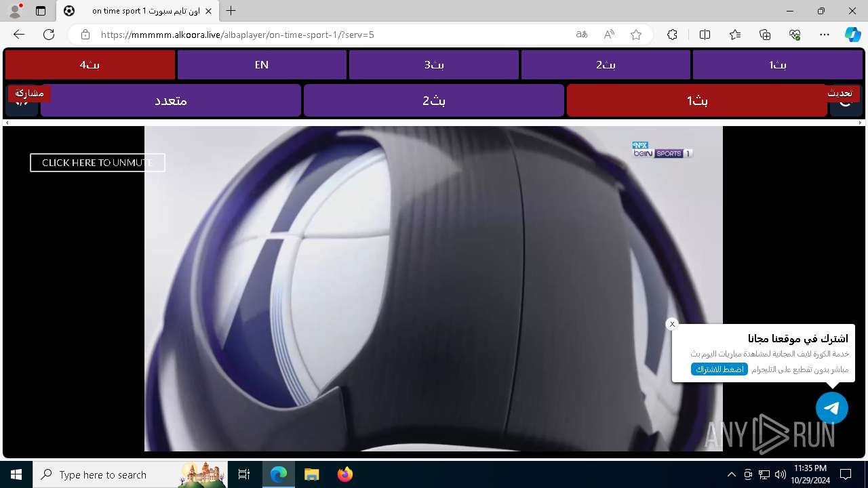
Task: Open Browser essentials icon
Action: (x=795, y=35)
